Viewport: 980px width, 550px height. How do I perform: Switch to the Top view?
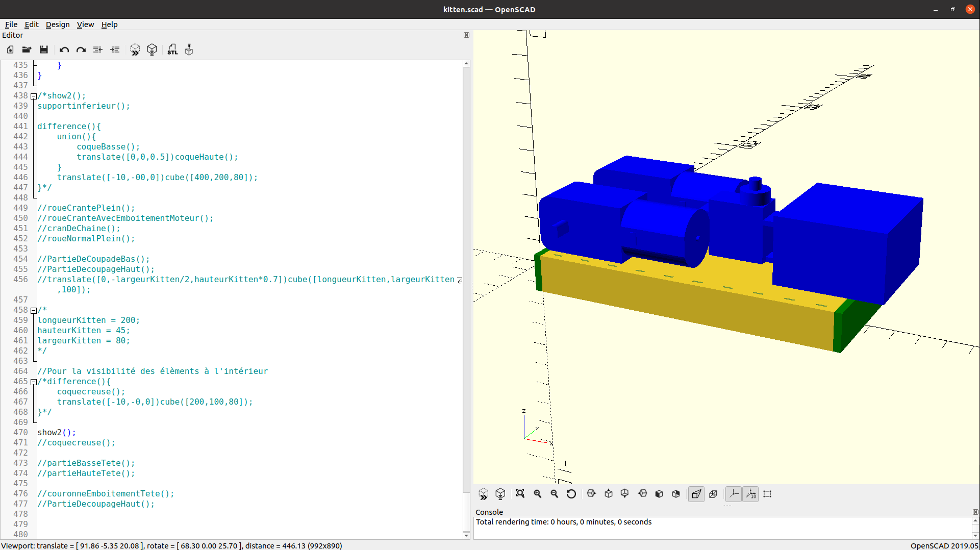(609, 494)
